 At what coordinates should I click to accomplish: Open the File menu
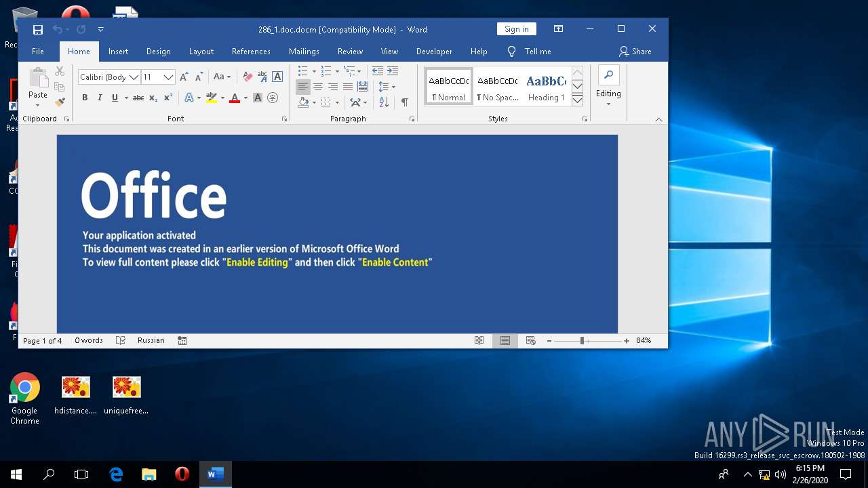tap(38, 52)
